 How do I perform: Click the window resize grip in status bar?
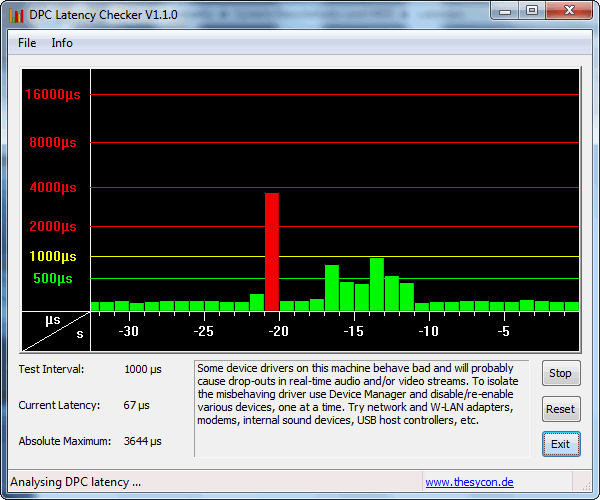click(586, 485)
